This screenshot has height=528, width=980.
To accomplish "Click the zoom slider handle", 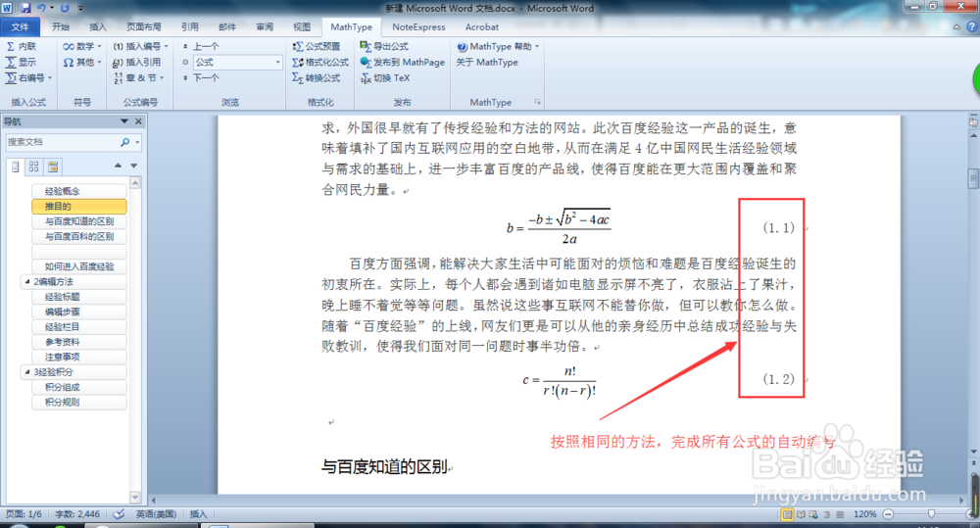I will pos(931,513).
